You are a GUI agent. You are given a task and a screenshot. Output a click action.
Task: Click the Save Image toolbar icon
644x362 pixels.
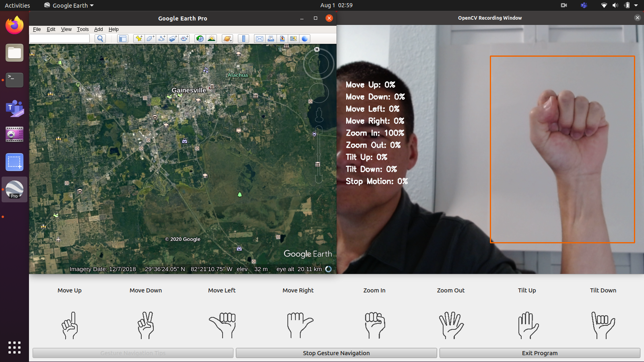tap(282, 39)
